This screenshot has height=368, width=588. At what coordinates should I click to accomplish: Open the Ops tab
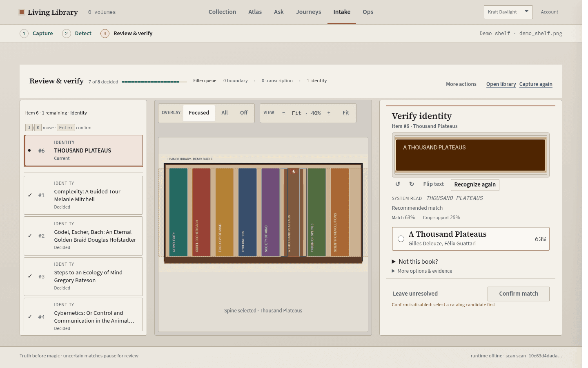coord(368,12)
